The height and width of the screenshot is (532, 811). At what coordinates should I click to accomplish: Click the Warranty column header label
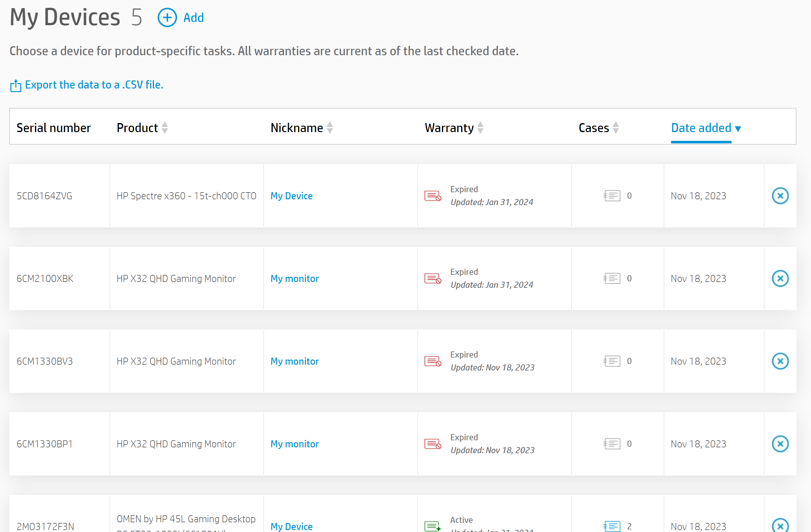(449, 128)
